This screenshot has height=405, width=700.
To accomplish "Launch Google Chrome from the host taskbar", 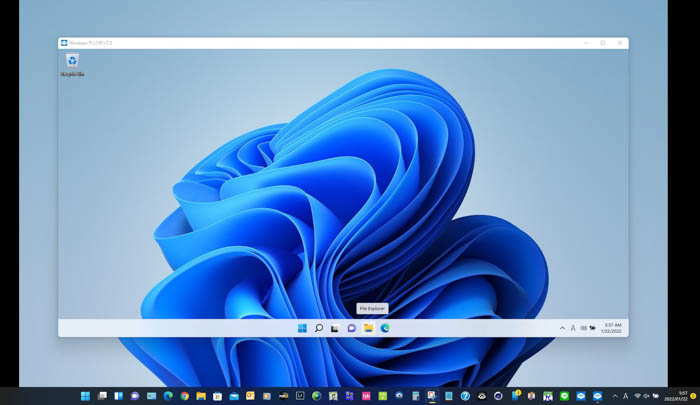I will click(x=184, y=396).
